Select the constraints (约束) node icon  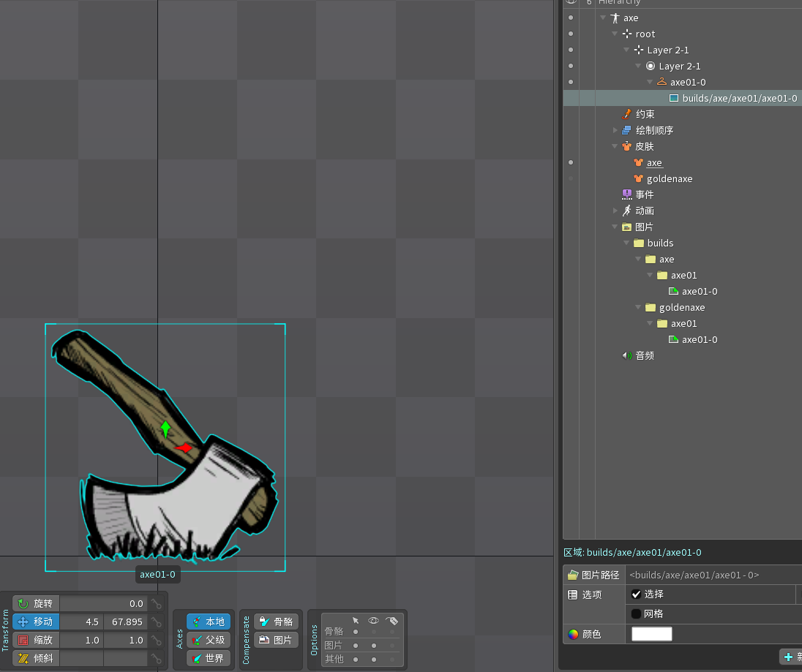coord(626,114)
